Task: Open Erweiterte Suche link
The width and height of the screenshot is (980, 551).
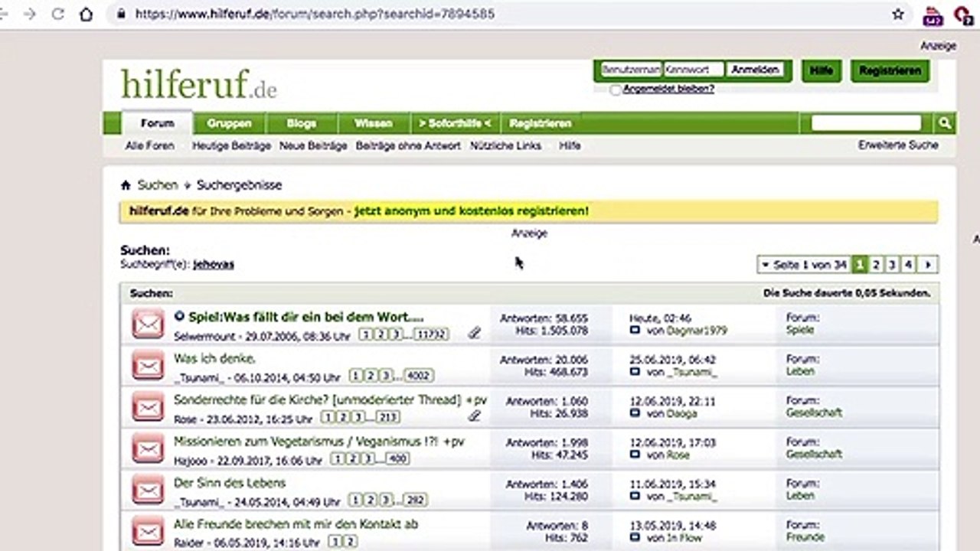Action: [x=898, y=145]
